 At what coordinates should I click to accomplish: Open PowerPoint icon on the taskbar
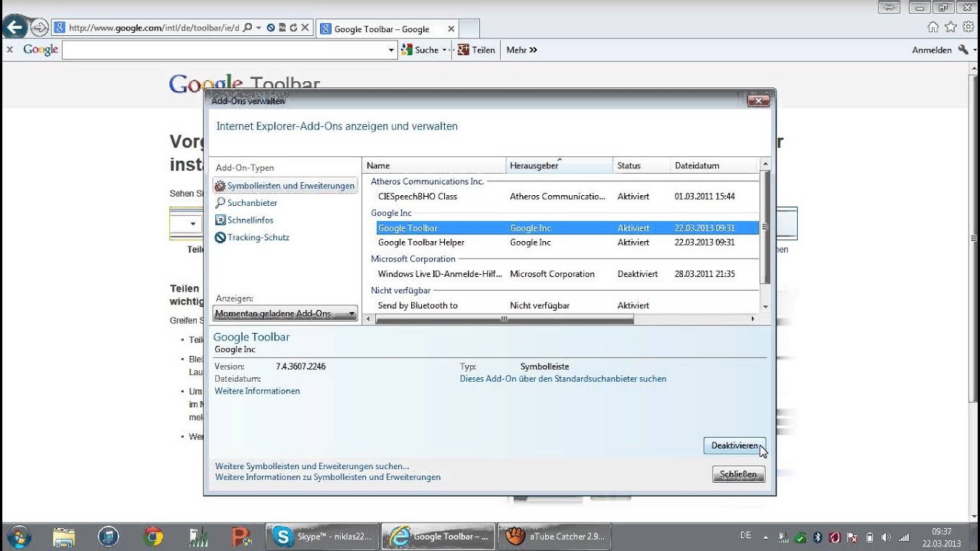pos(242,536)
